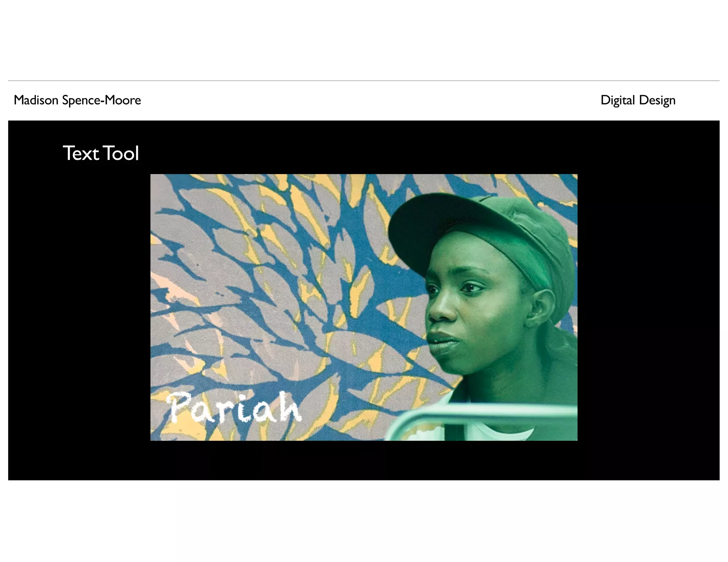Select the Digital Design header text
728x562 pixels.
pyautogui.click(x=638, y=100)
